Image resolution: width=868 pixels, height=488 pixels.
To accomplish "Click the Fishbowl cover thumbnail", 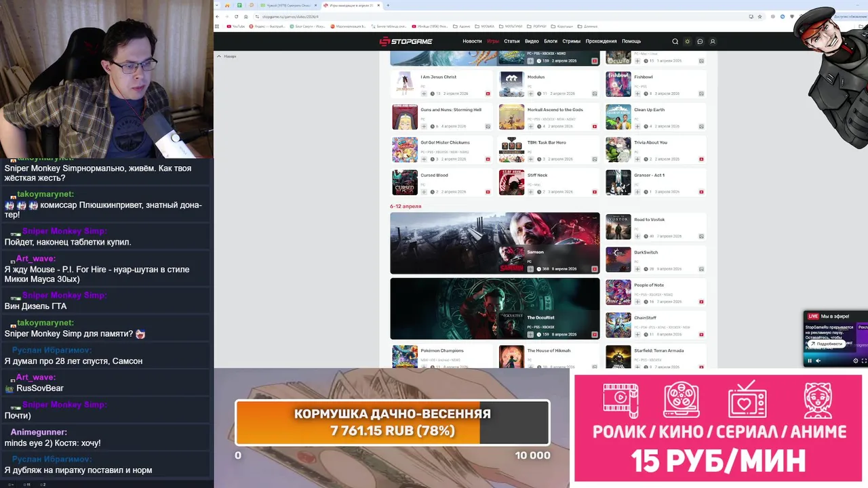I will [x=618, y=84].
